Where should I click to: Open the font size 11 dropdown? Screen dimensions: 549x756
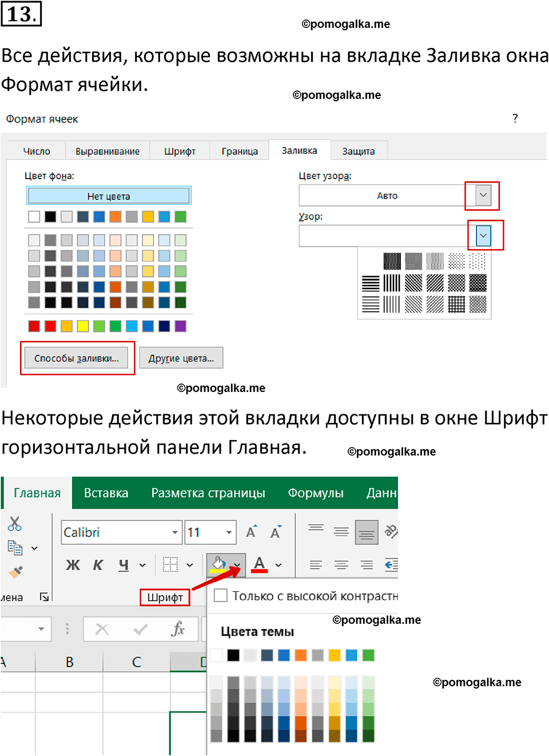tap(229, 532)
